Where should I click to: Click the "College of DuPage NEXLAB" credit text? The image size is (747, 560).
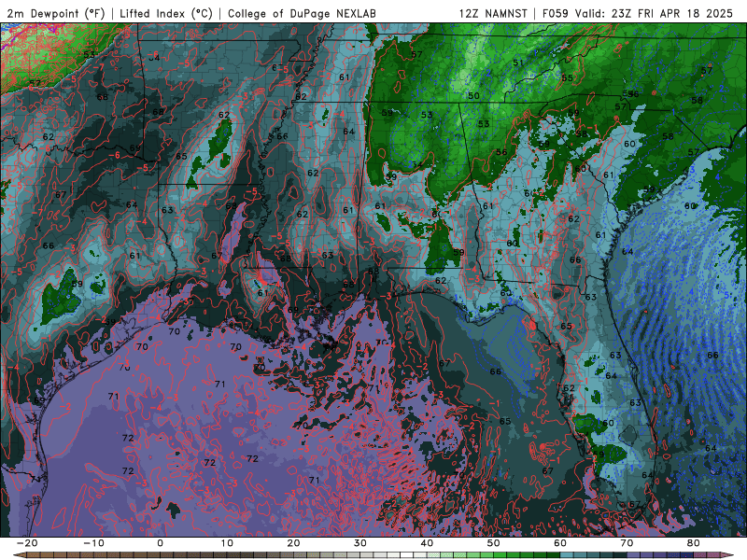[302, 14]
